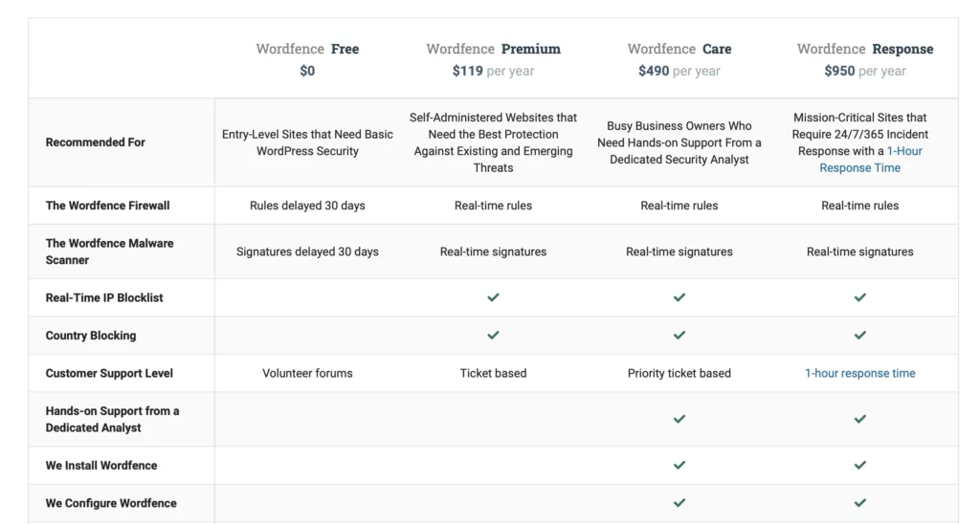Click the Response Real-Time IP Blocklist checkmark
The image size is (980, 524).
(860, 297)
